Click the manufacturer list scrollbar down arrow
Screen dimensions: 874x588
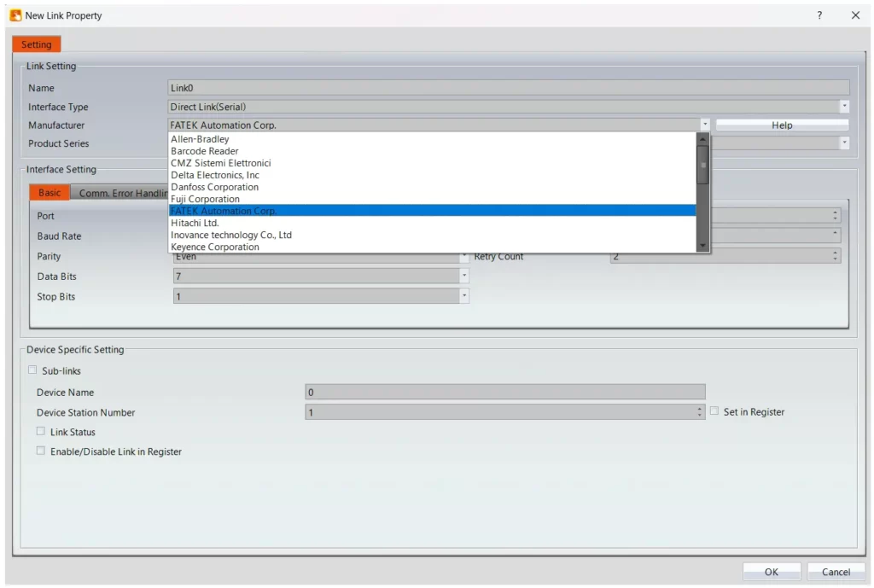[703, 246]
